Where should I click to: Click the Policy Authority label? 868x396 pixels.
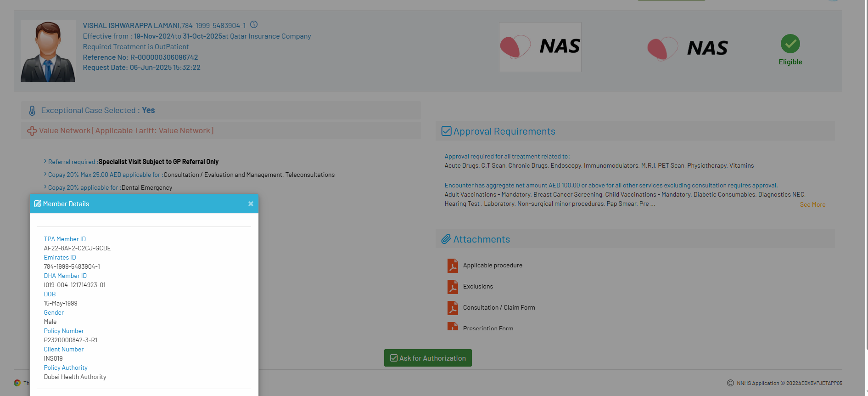pyautogui.click(x=66, y=368)
